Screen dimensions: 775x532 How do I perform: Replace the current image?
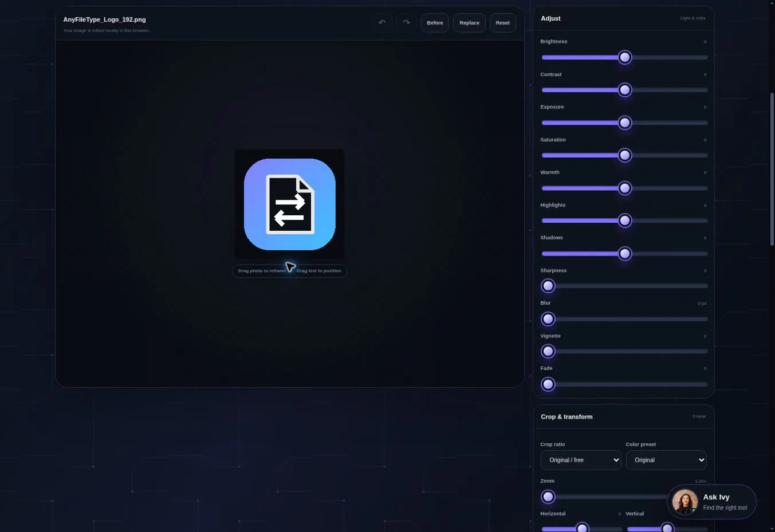coord(469,23)
